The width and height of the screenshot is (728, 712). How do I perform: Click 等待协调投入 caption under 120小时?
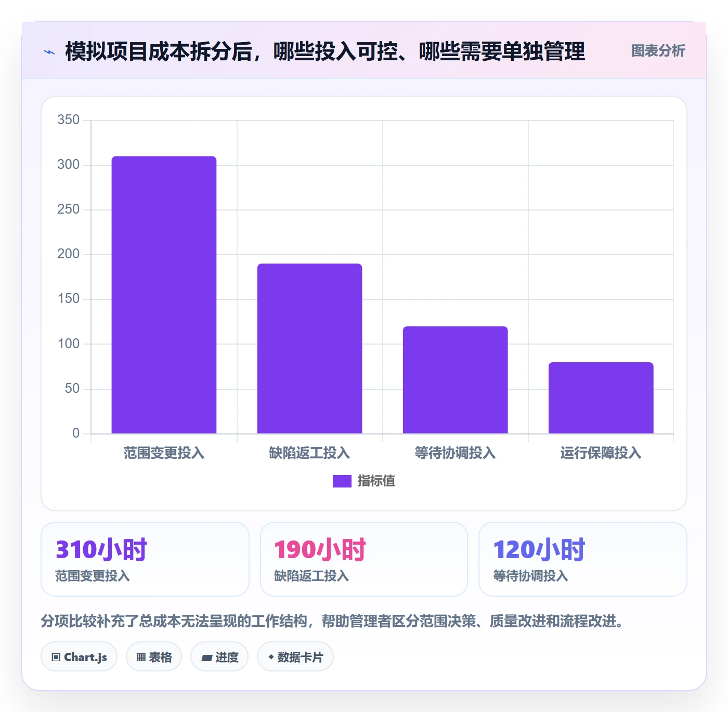coord(530,576)
